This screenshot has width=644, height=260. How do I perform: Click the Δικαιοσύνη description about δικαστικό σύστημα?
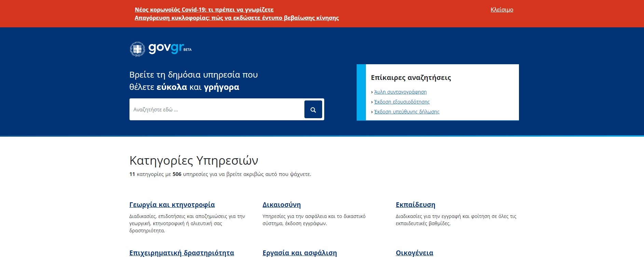click(314, 220)
